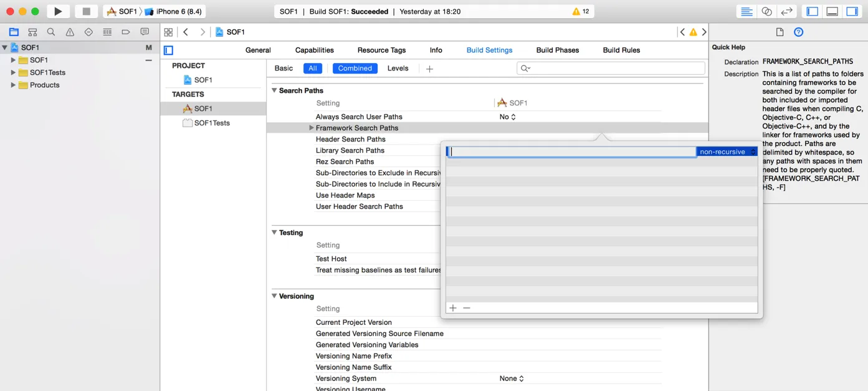The width and height of the screenshot is (868, 391).
Task: Select the Build Settings tab
Action: tap(489, 50)
